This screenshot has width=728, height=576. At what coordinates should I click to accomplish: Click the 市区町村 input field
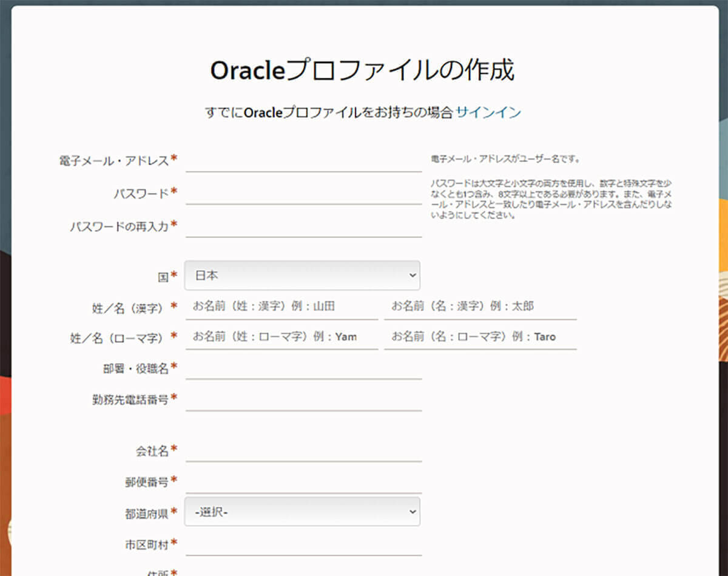[303, 544]
